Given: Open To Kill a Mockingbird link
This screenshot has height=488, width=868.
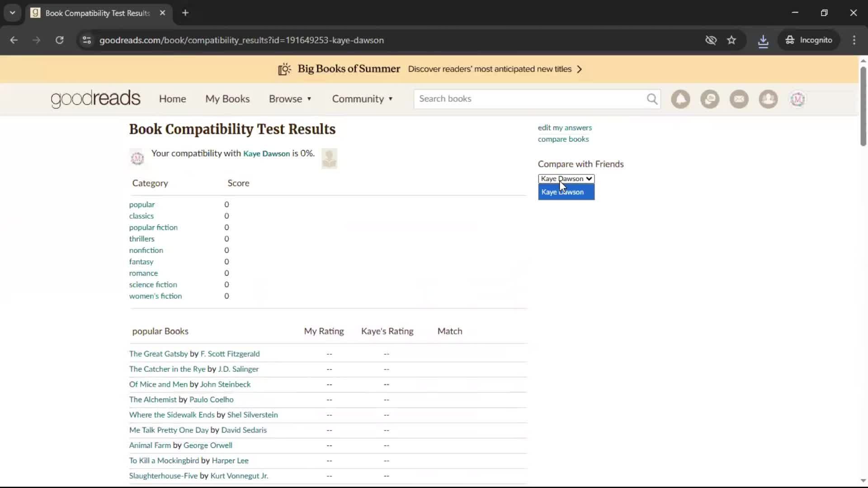Looking at the screenshot, I should 164,460.
